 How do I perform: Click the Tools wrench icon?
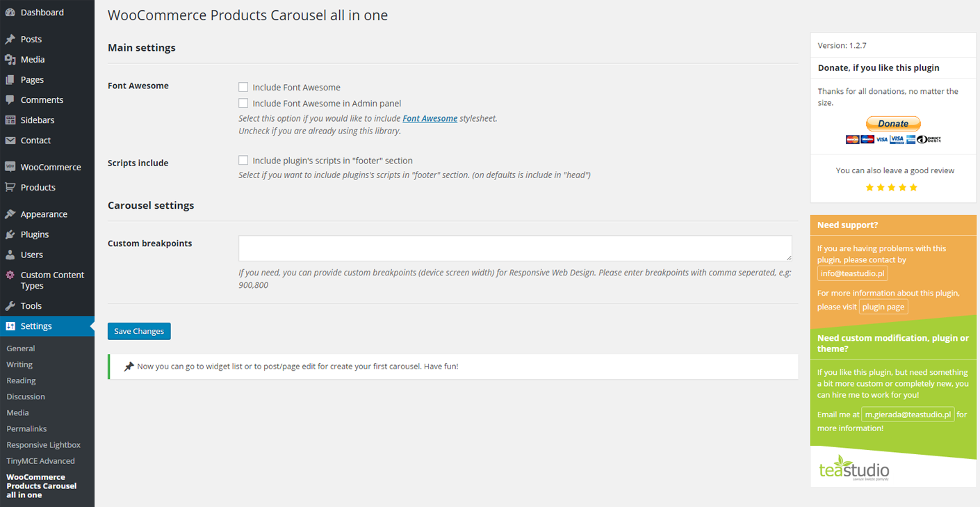[x=10, y=306]
